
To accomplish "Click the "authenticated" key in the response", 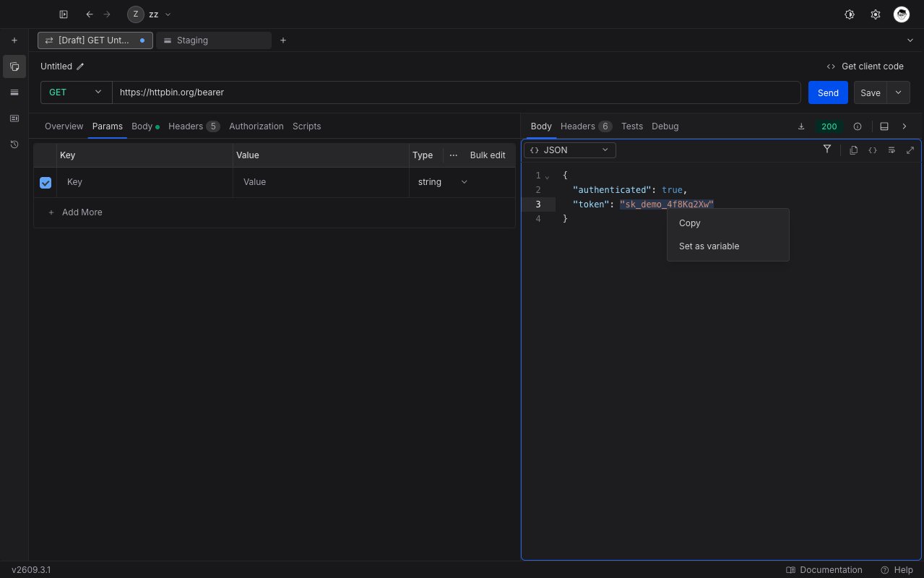I will pyautogui.click(x=612, y=190).
